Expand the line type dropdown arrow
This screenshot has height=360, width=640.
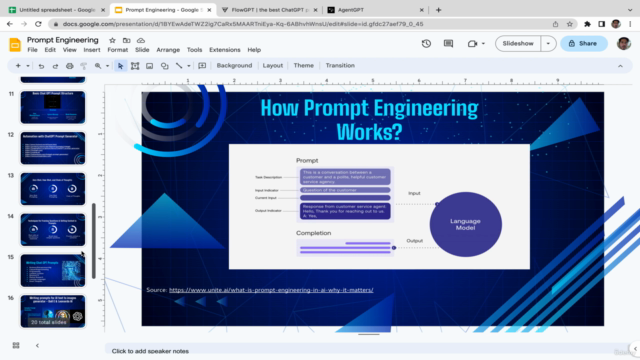189,66
